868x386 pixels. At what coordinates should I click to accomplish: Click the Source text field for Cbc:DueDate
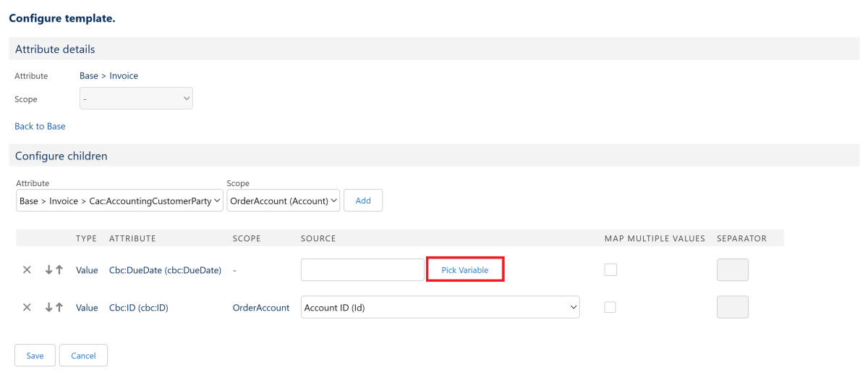tap(362, 270)
